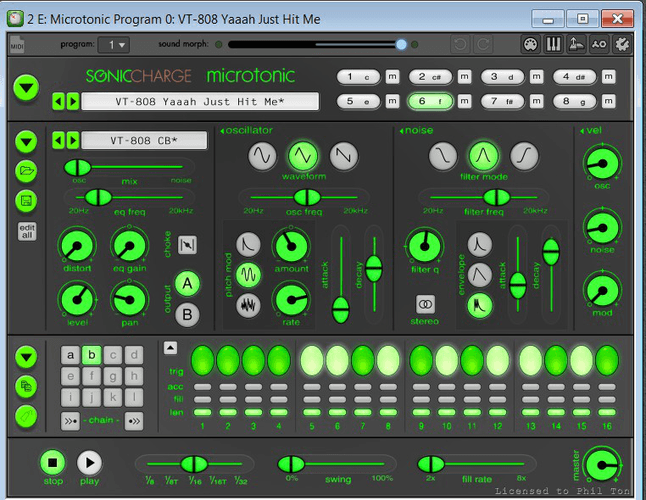Click the SonicCharge microtonic logo
The width and height of the screenshot is (646, 500).
point(190,76)
